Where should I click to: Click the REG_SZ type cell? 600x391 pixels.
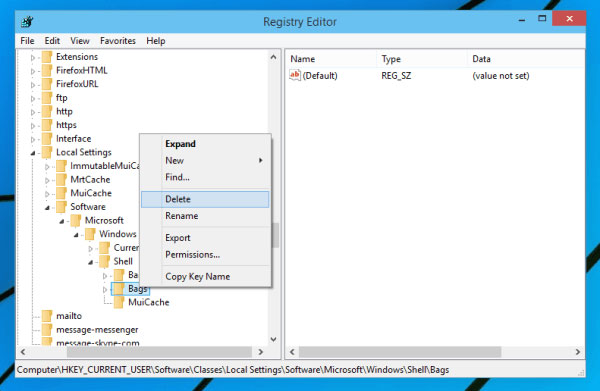pos(396,76)
